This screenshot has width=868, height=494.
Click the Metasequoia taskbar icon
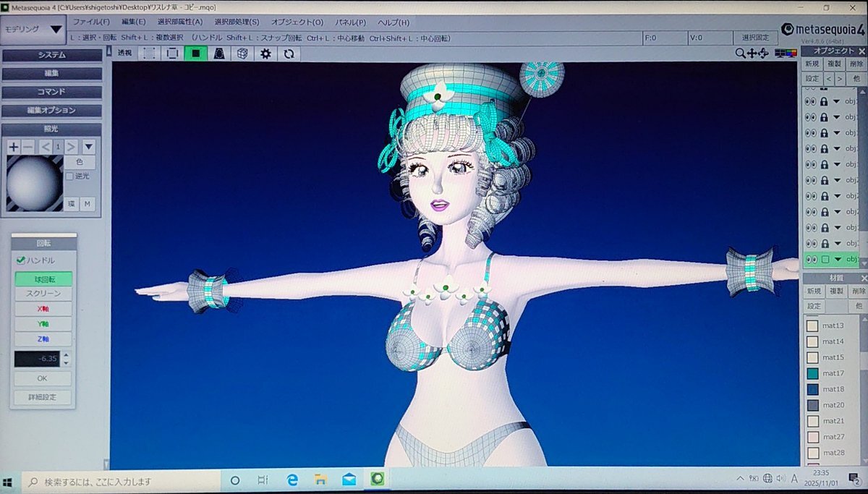(x=377, y=480)
